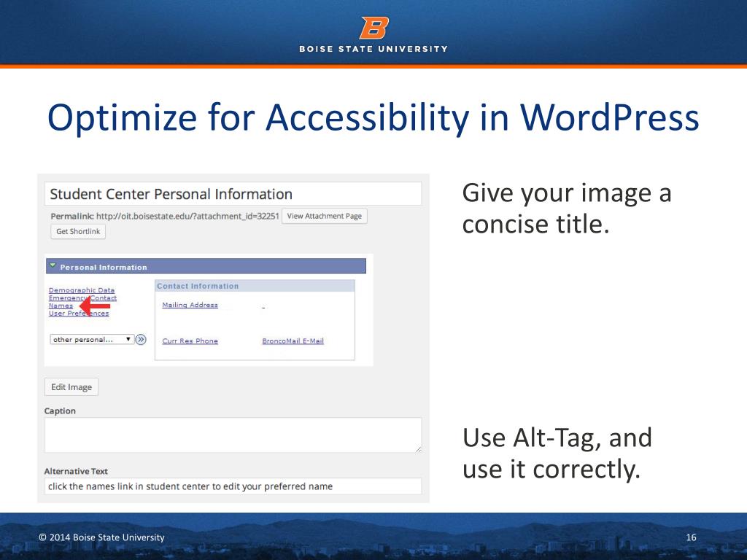Click the '© 2014 Boise State University' footer text
747x560 pixels.
point(101,537)
